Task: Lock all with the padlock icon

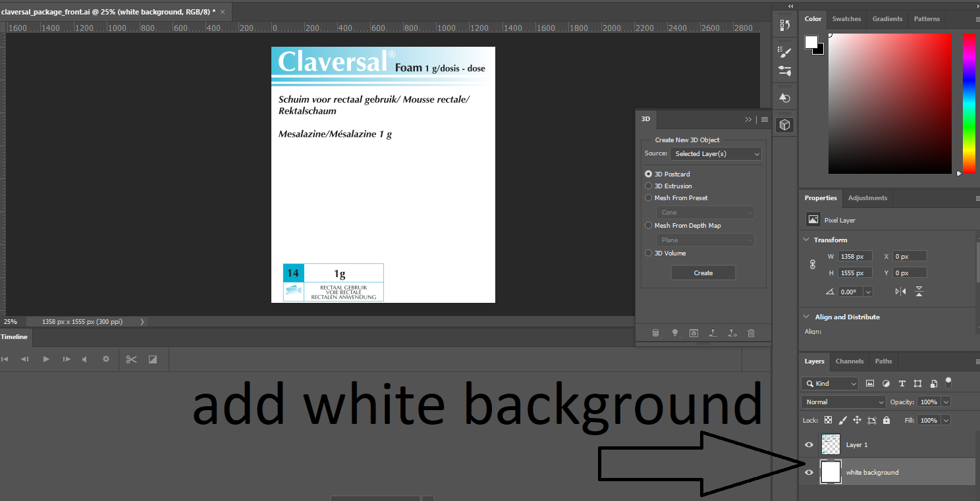Action: point(886,420)
